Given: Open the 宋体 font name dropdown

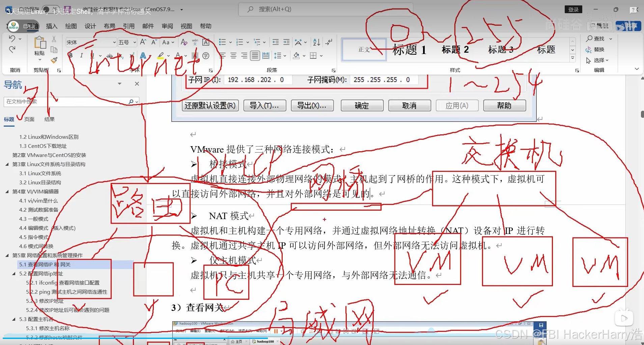Looking at the screenshot, I should click(x=114, y=43).
